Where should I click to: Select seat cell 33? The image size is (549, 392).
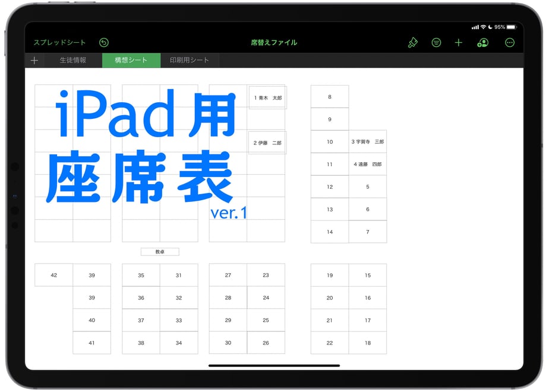coord(179,320)
